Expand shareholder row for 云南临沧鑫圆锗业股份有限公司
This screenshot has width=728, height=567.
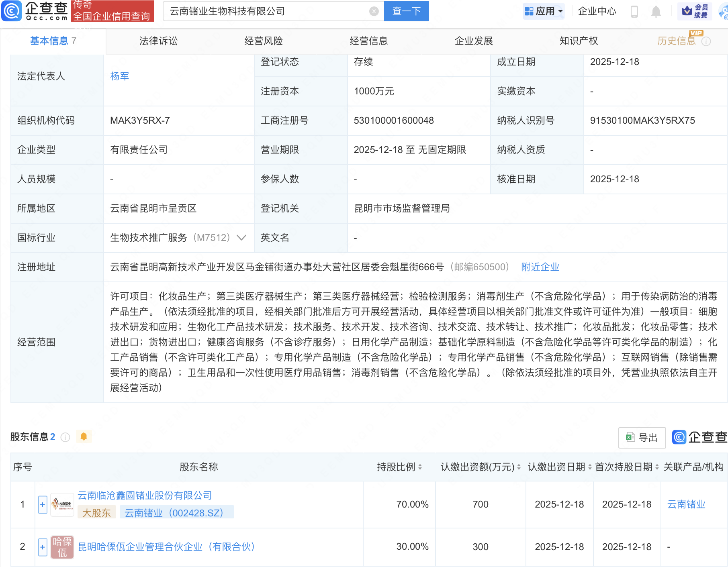(x=42, y=504)
